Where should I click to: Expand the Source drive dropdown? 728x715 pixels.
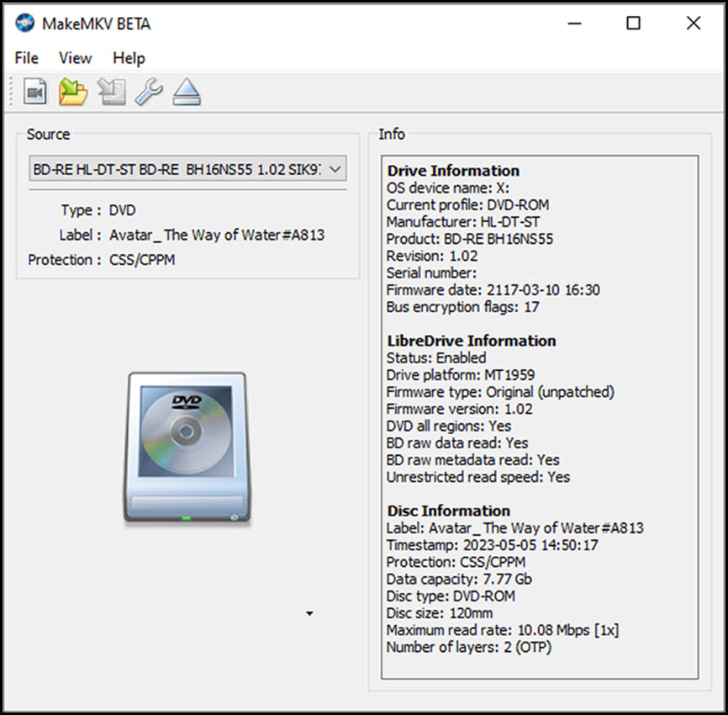tap(187, 169)
